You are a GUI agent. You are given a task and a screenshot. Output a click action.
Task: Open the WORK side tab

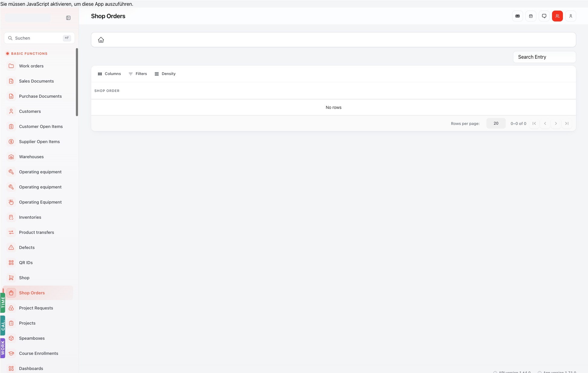[x=3, y=348]
